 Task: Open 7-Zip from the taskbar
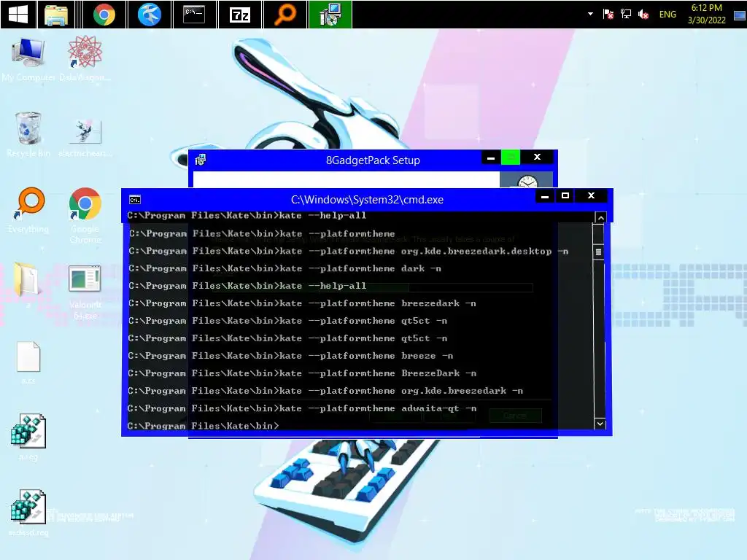click(x=239, y=15)
